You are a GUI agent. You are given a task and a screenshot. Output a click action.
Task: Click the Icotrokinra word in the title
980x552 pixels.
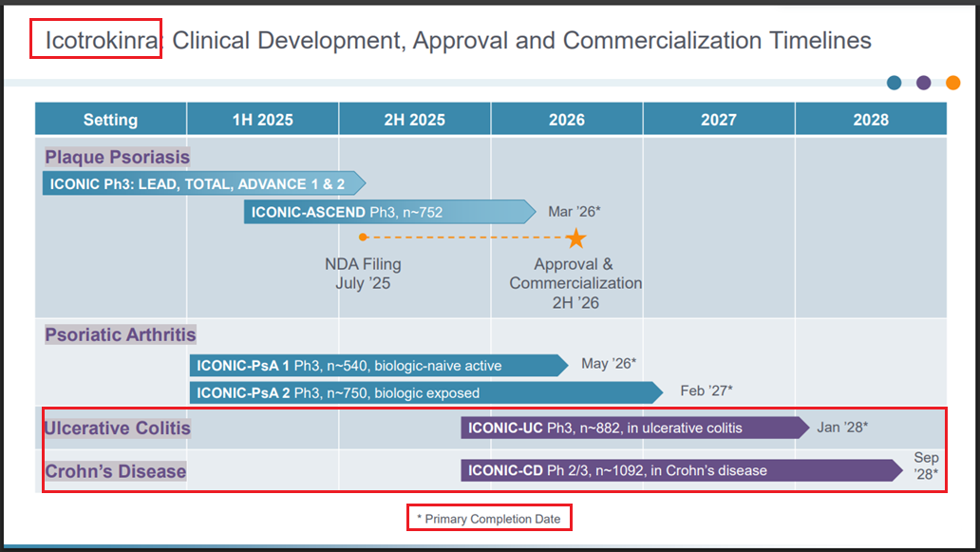click(96, 41)
